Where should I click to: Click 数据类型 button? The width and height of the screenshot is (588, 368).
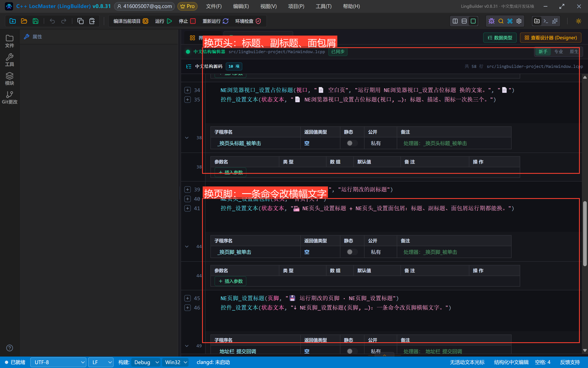(x=500, y=38)
